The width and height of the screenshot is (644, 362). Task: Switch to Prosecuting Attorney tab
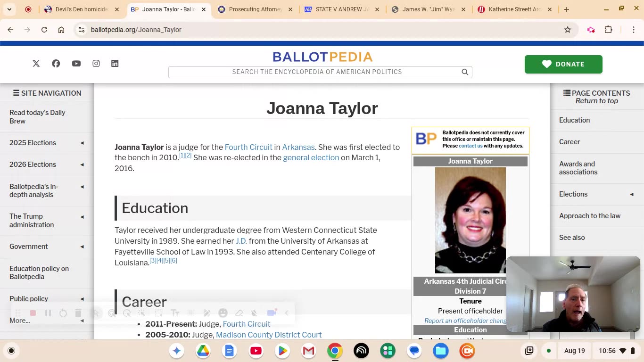click(255, 9)
